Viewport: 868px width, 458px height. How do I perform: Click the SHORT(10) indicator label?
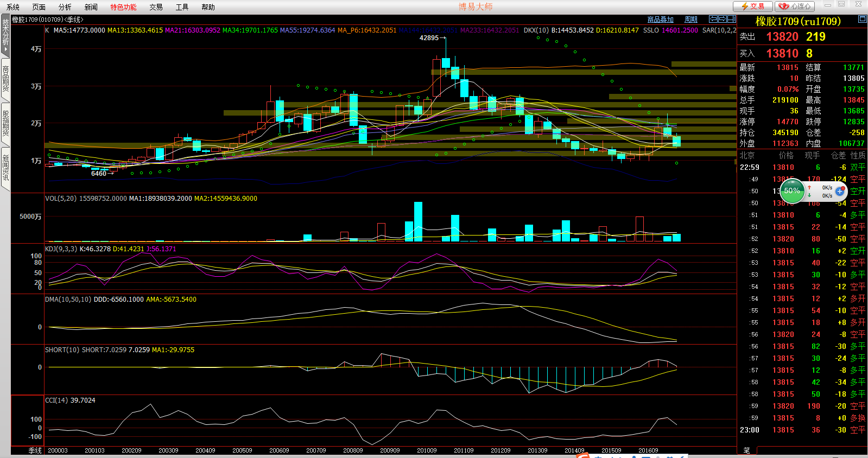[62, 350]
